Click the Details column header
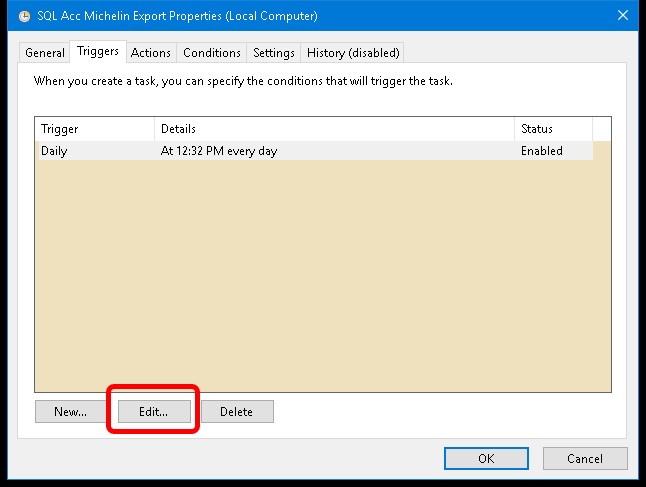This screenshot has height=487, width=646. point(334,129)
